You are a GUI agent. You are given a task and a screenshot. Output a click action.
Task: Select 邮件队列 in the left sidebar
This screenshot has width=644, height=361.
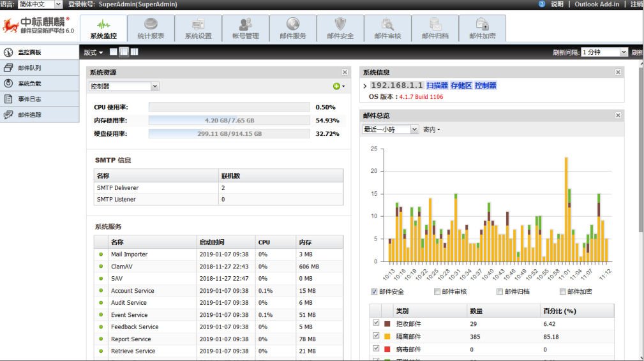(x=29, y=68)
